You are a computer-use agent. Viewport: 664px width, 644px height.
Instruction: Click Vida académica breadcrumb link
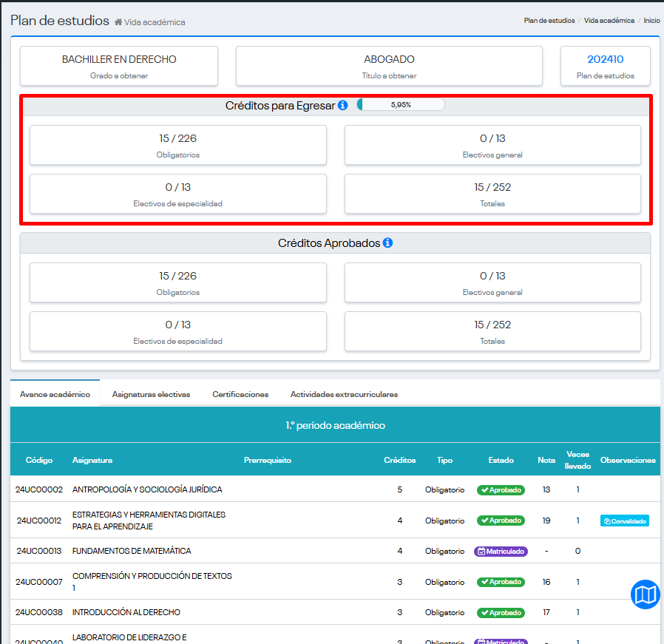(609, 21)
